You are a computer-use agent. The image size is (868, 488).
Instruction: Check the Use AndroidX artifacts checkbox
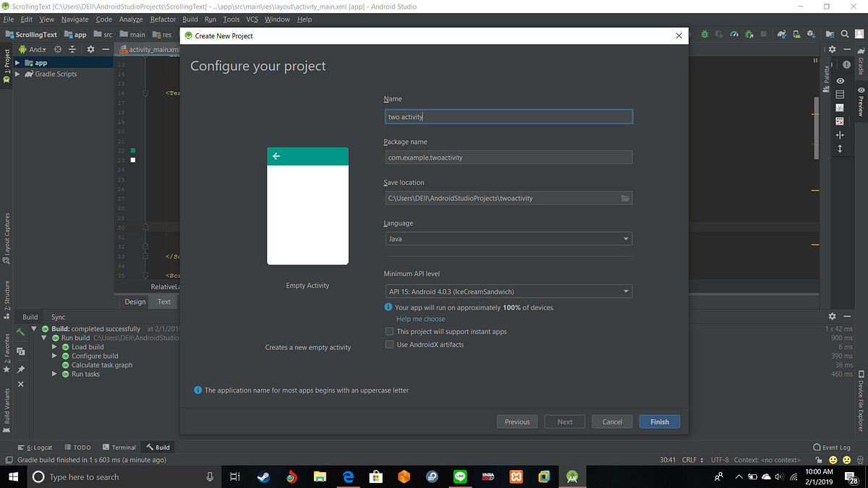coord(389,344)
